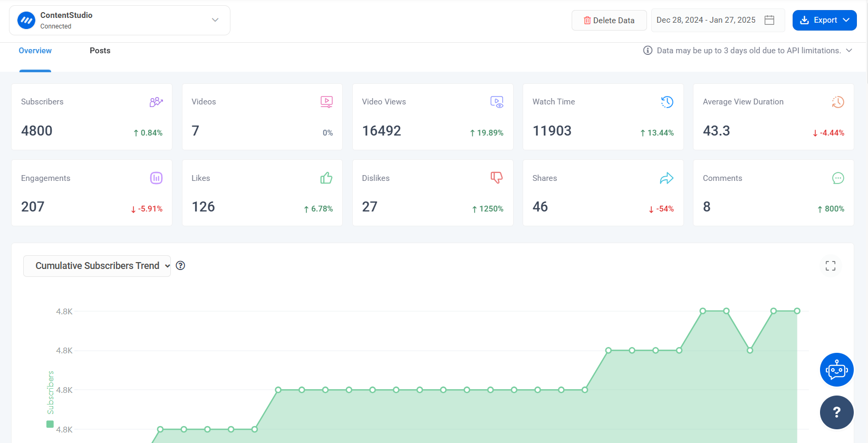Expand the API limitations notice chevron
The height and width of the screenshot is (443, 868).
(849, 51)
